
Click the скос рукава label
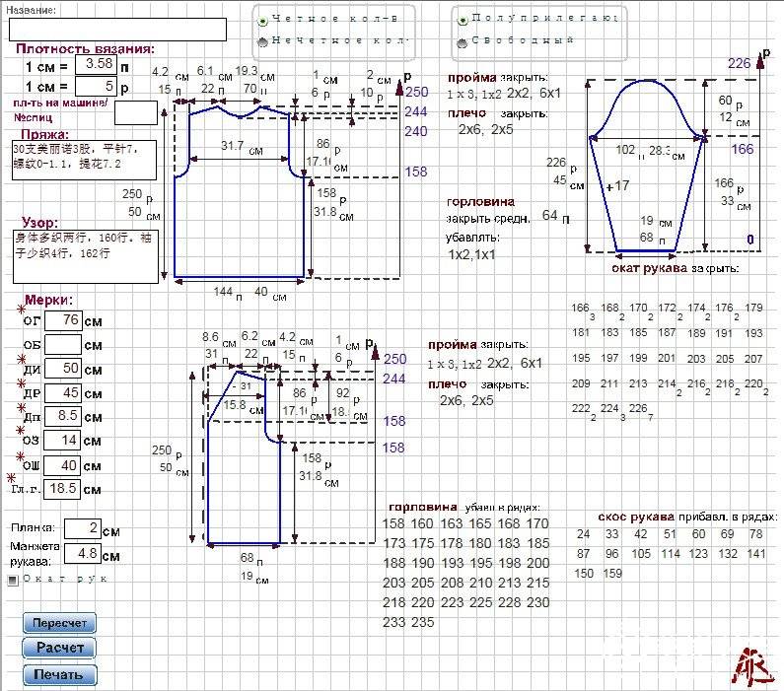coord(636,518)
